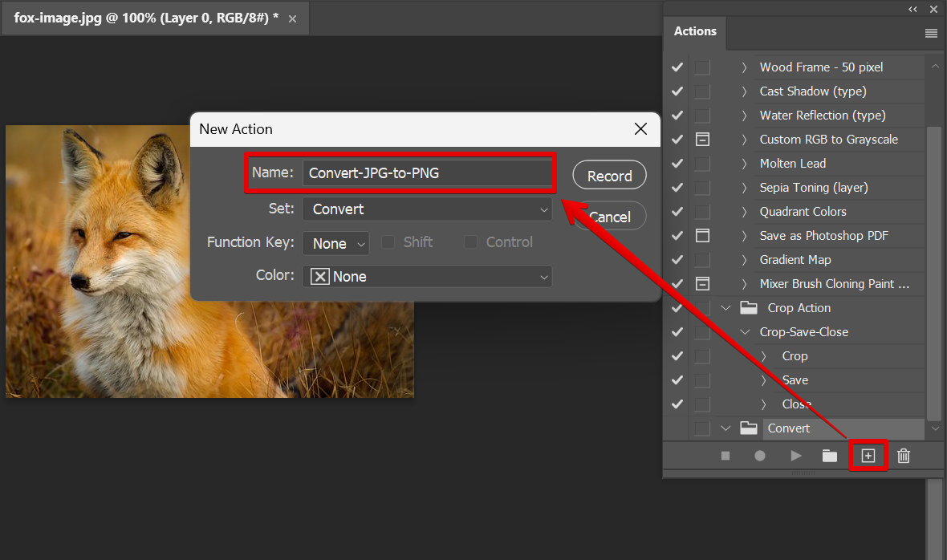Image resolution: width=947 pixels, height=560 pixels.
Task: Select the Save step in Crop-Save-Close
Action: [x=795, y=380]
